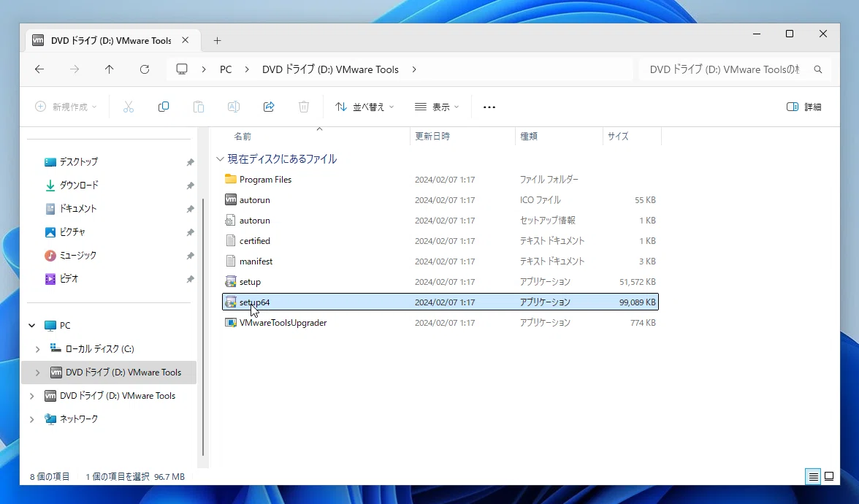Toggle the 詳細 details pane
Image resolution: width=859 pixels, height=504 pixels.
click(803, 107)
